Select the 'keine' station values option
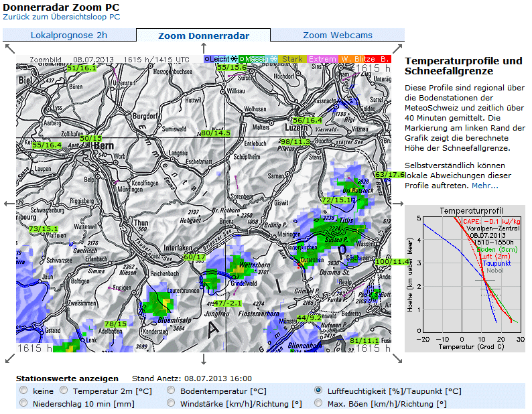This screenshot has height=414, width=532. pyautogui.click(x=23, y=391)
